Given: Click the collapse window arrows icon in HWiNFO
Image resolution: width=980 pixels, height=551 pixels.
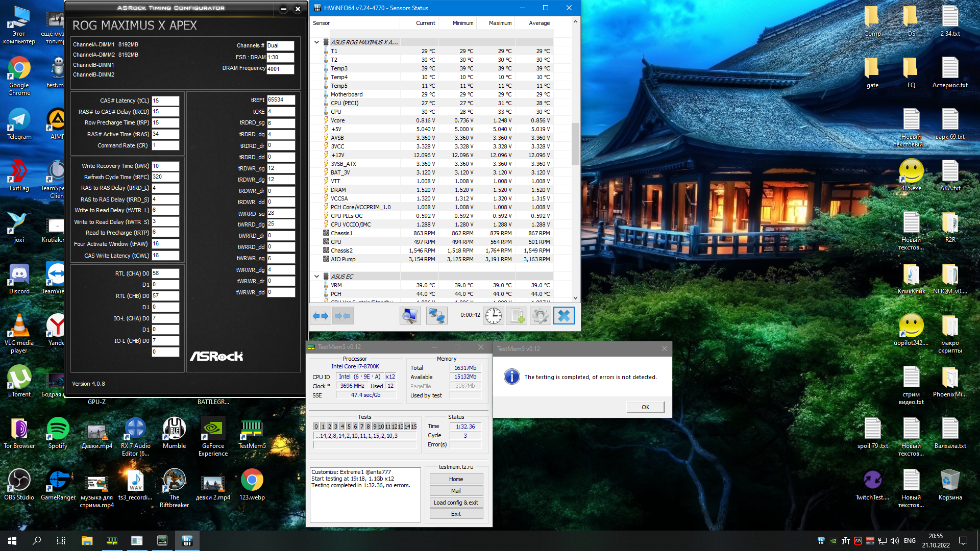Looking at the screenshot, I should (342, 316).
